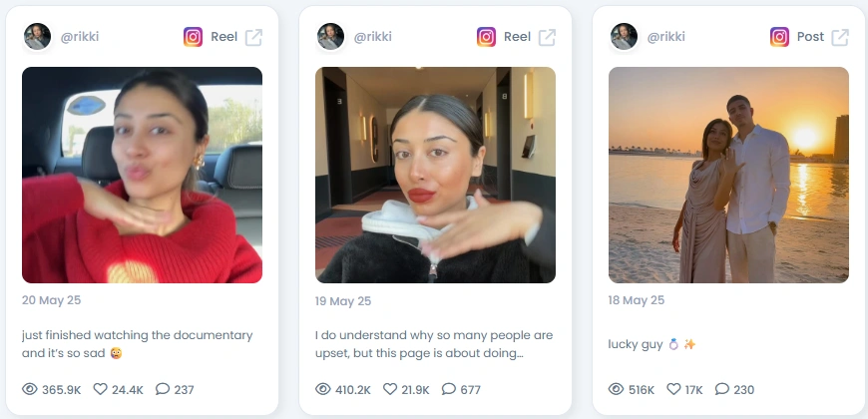The width and height of the screenshot is (868, 419).
Task: Open the hallway reel thumbnail
Action: [x=435, y=175]
